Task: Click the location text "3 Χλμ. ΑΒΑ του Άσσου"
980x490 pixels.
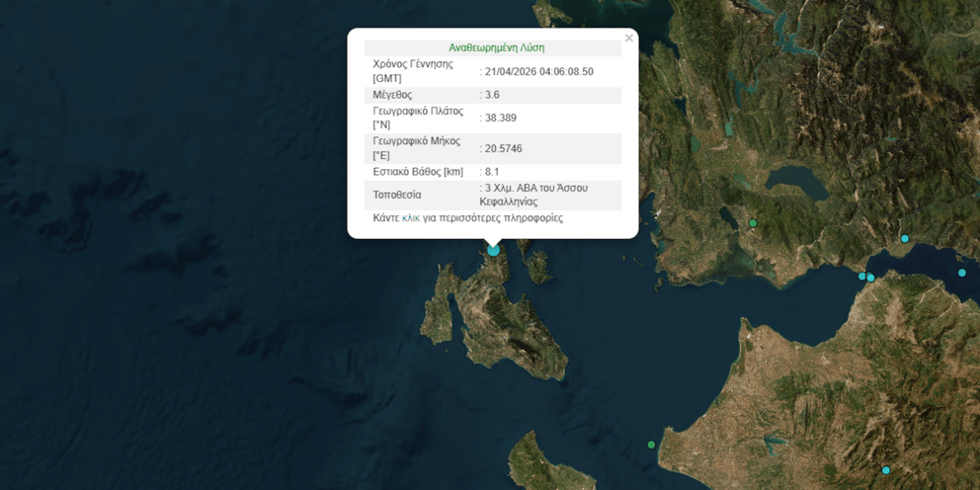Action: pos(533,188)
